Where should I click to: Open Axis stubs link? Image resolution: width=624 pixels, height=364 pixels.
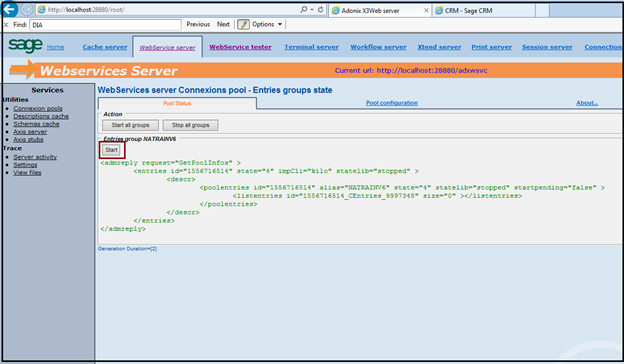pyautogui.click(x=28, y=139)
